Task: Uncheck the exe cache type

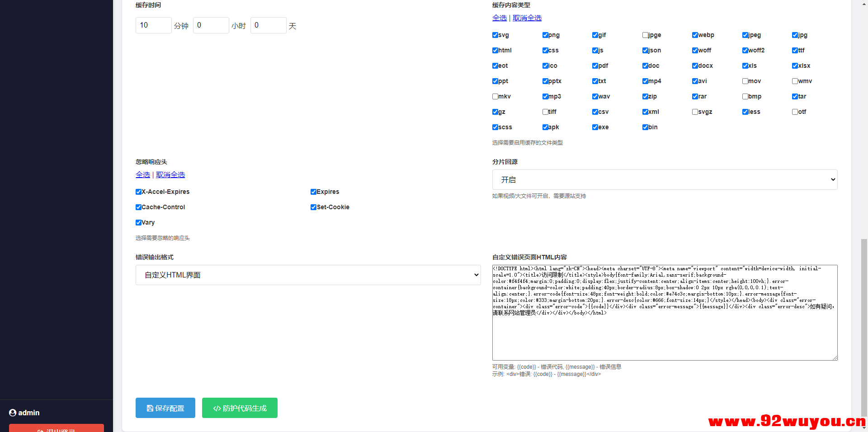Action: coord(595,127)
